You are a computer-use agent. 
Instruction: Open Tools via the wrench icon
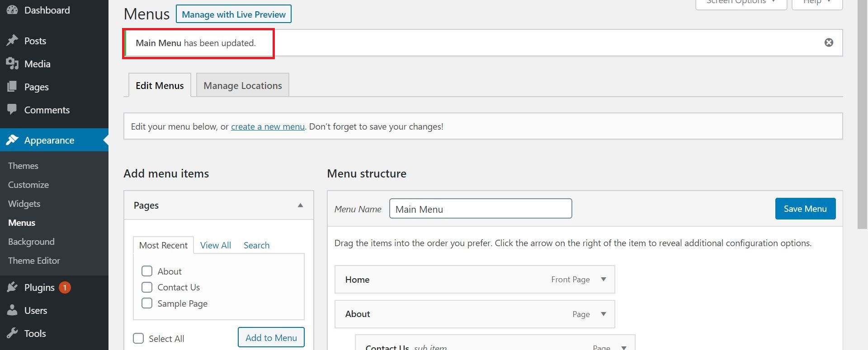click(13, 333)
